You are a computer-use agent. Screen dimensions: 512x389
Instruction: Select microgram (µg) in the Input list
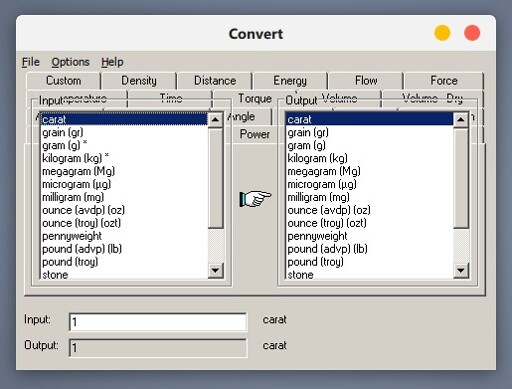click(x=124, y=184)
